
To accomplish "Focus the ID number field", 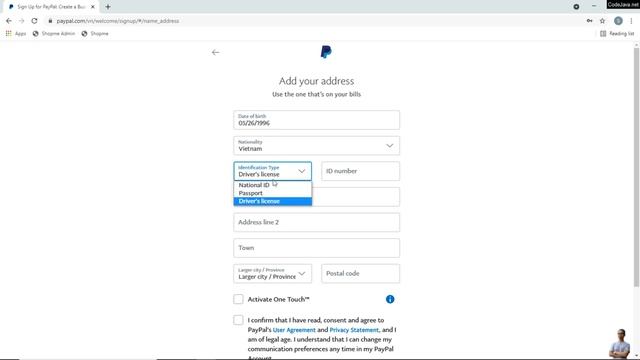I will (360, 171).
